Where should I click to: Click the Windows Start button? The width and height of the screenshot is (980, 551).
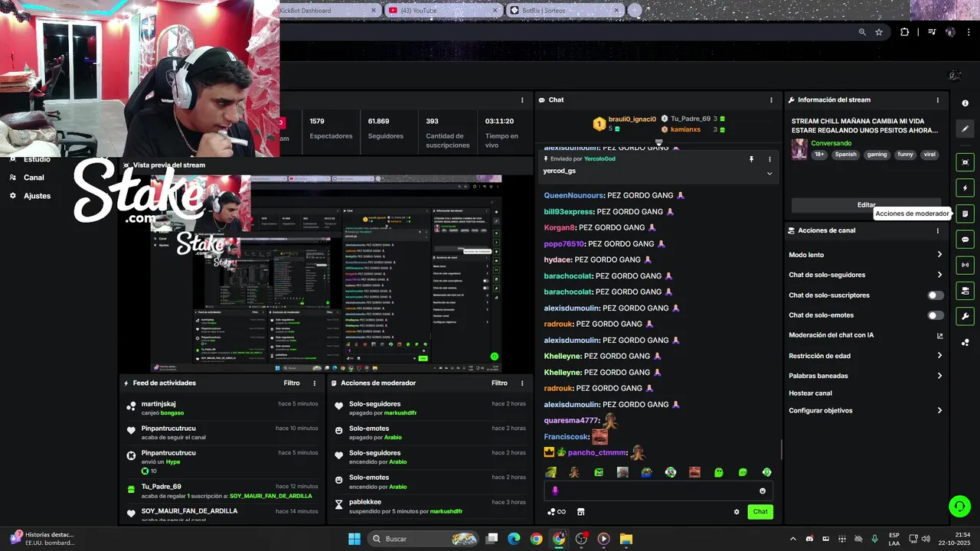click(354, 539)
